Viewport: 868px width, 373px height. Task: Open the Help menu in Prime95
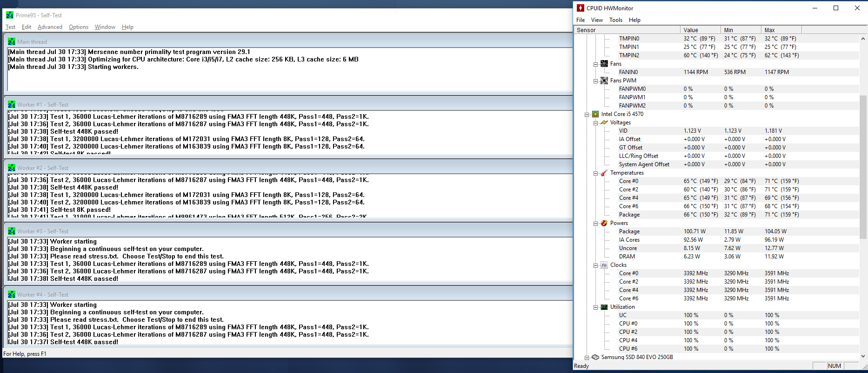tap(127, 27)
